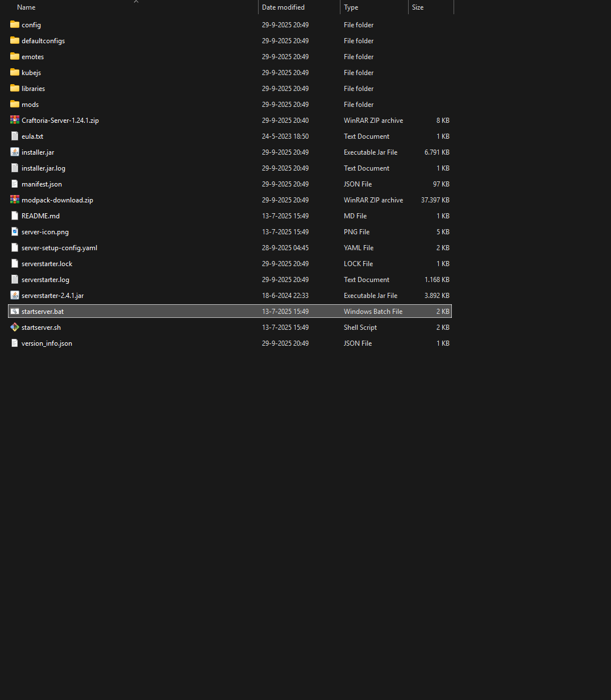Toggle sort direction arrow above Name
Screen dimensions: 611x700
tap(136, 2)
